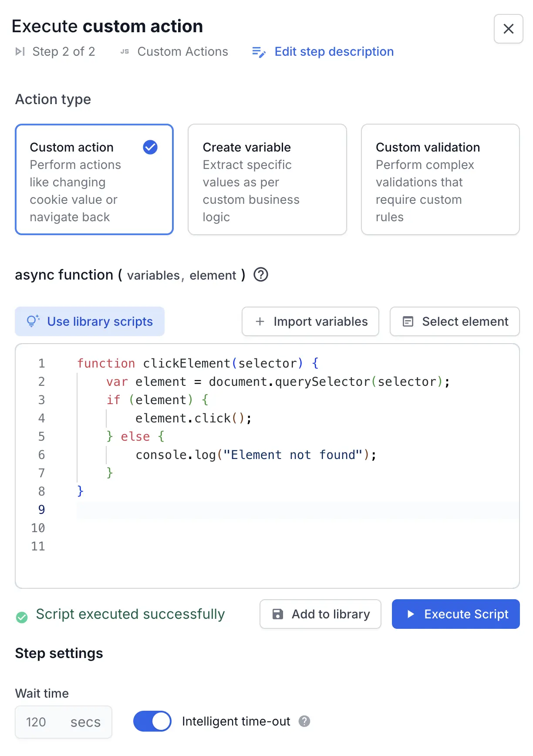The image size is (533, 756).
Task: Pick the Custom validation action type
Action: [x=440, y=179]
